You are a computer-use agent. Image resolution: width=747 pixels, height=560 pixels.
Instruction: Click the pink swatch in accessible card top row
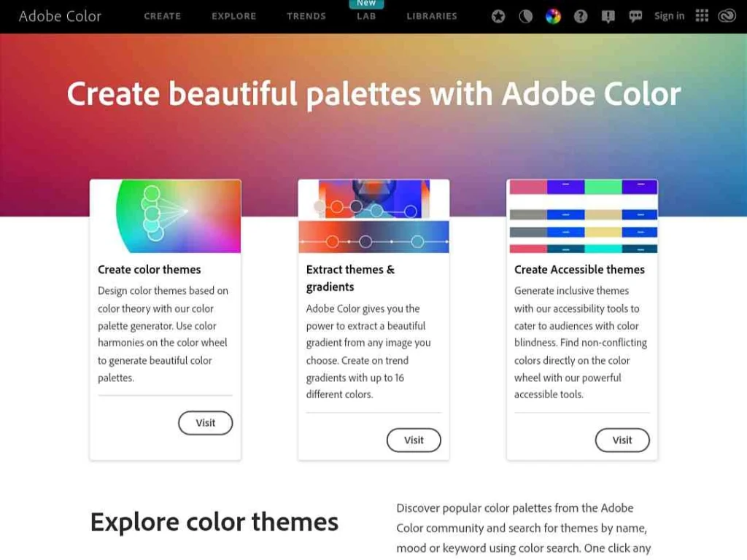pyautogui.click(x=528, y=187)
